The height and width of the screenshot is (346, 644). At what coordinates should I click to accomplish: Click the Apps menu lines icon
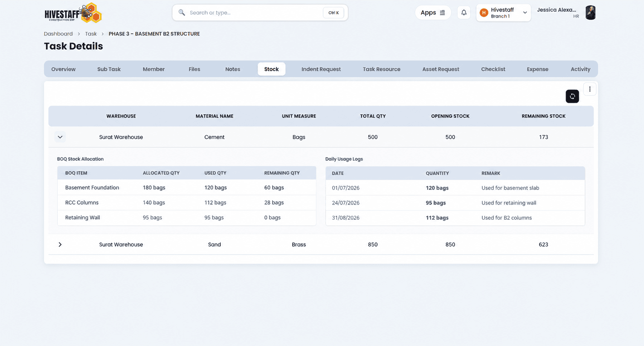click(x=443, y=12)
